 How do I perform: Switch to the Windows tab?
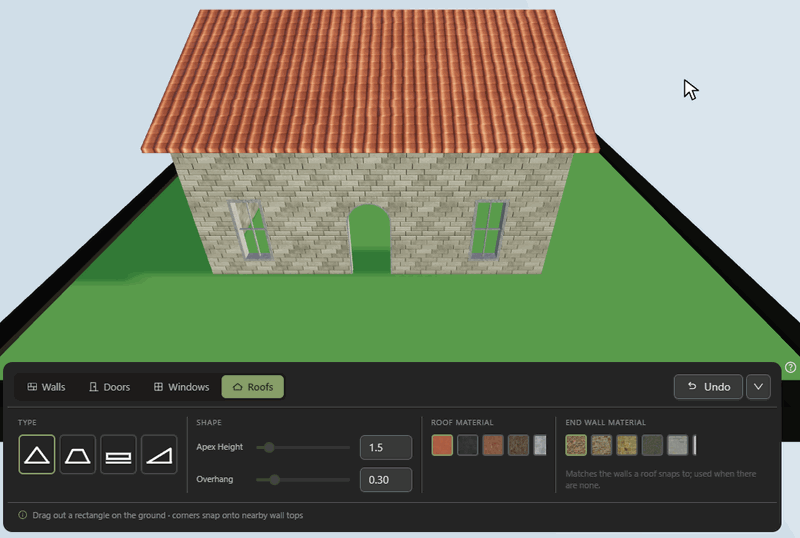pos(182,387)
